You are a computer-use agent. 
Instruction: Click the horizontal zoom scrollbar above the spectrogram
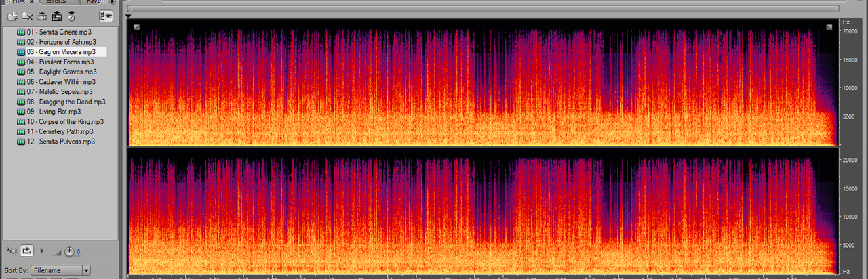coord(482,8)
